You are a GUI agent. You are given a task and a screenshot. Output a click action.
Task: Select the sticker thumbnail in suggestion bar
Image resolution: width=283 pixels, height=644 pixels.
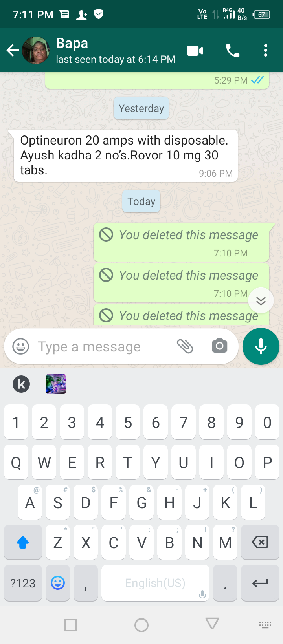point(56,384)
